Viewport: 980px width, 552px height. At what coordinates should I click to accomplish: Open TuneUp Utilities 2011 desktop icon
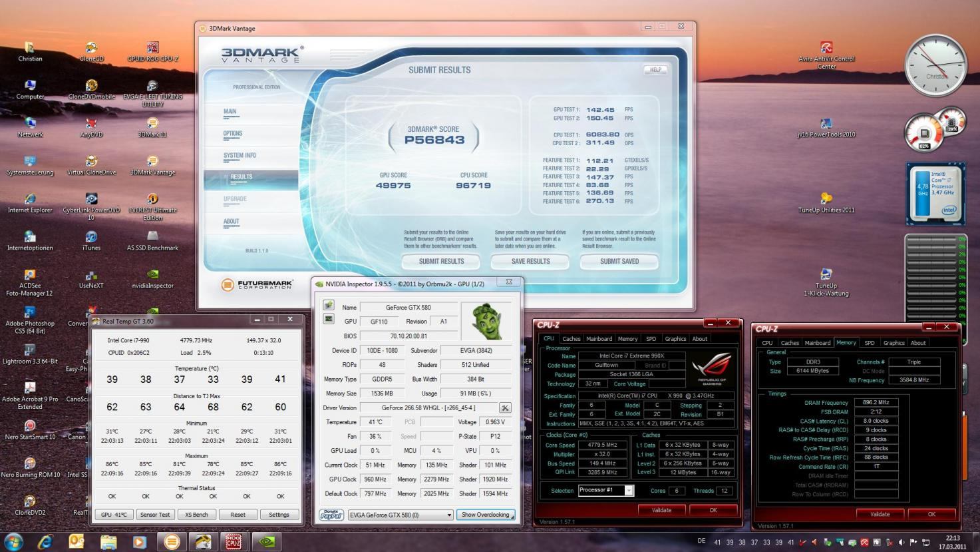826,203
